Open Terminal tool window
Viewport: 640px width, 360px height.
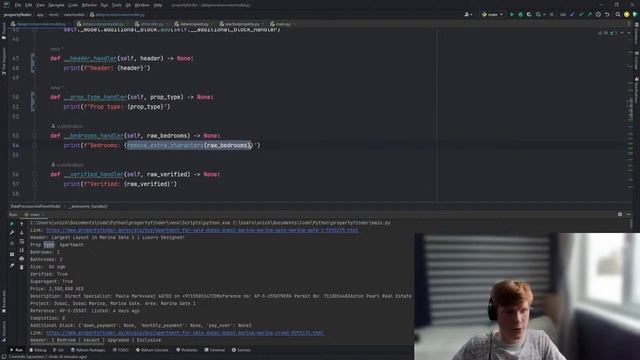[x=215, y=350]
